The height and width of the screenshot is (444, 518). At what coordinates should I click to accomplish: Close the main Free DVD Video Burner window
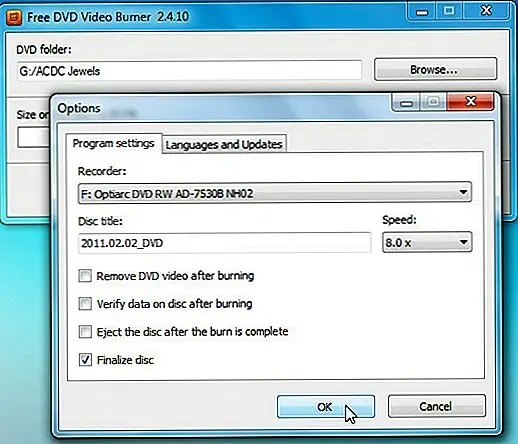click(486, 11)
